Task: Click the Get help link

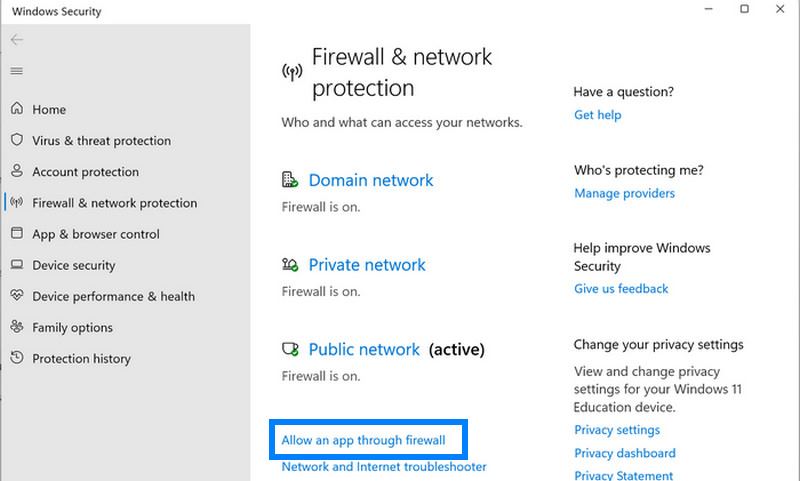Action: click(598, 115)
